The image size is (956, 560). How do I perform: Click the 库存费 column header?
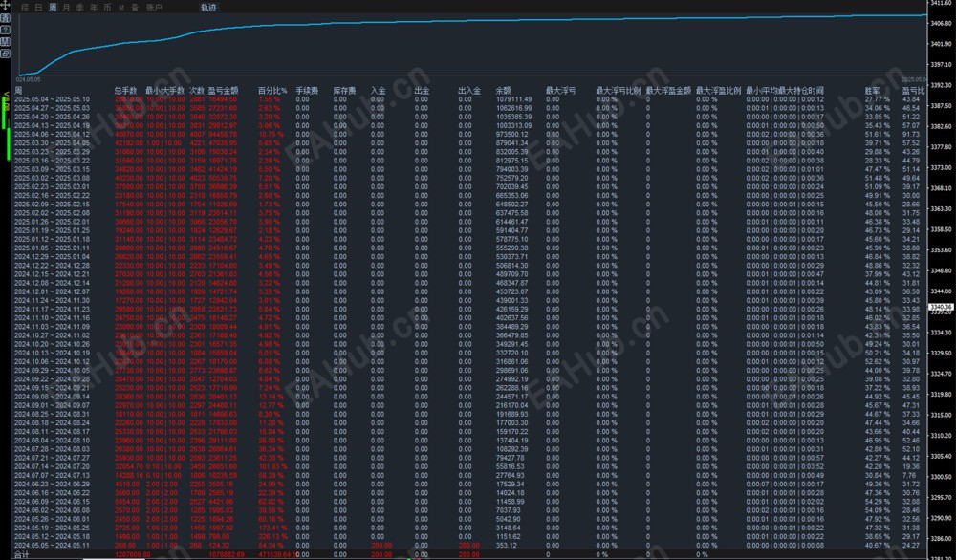(x=344, y=90)
